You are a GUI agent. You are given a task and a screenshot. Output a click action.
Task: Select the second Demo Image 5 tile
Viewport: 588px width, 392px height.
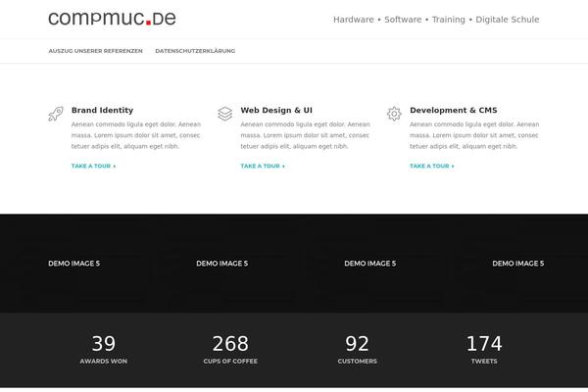coord(222,264)
